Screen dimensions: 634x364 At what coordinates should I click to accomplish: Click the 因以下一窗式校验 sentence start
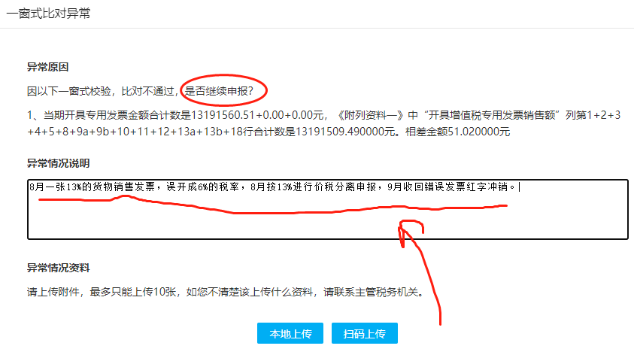[69, 91]
